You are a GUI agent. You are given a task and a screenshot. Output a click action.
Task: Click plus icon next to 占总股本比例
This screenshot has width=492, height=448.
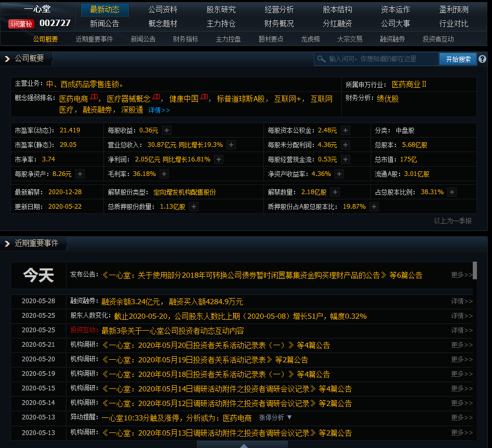(452, 192)
